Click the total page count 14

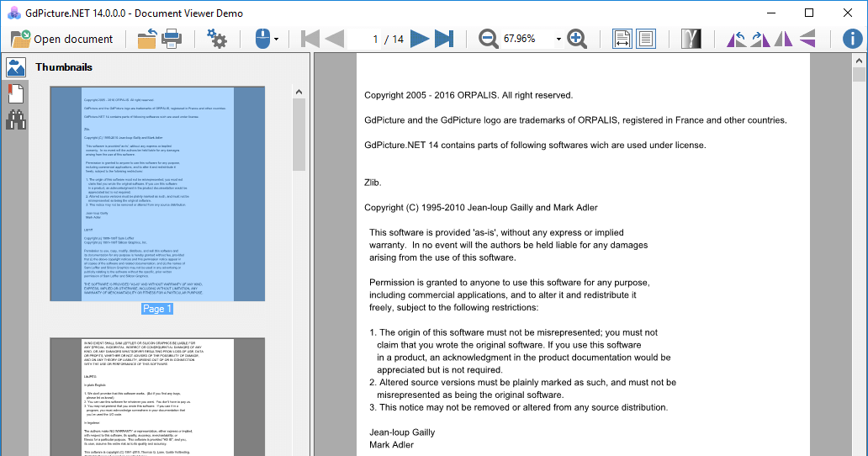(398, 40)
